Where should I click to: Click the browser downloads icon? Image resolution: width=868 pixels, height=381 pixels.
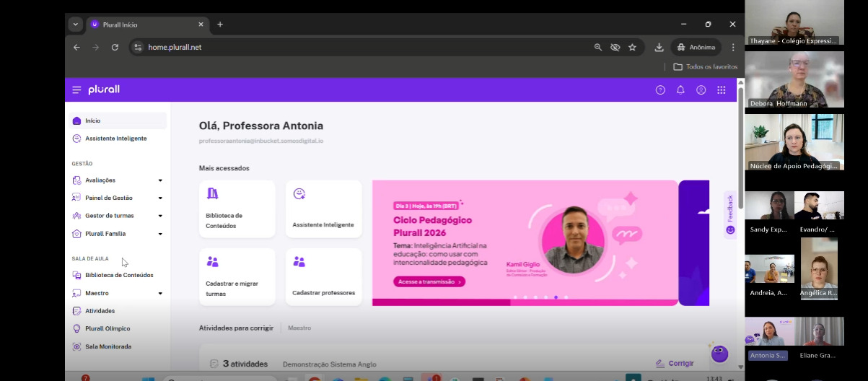tap(659, 48)
